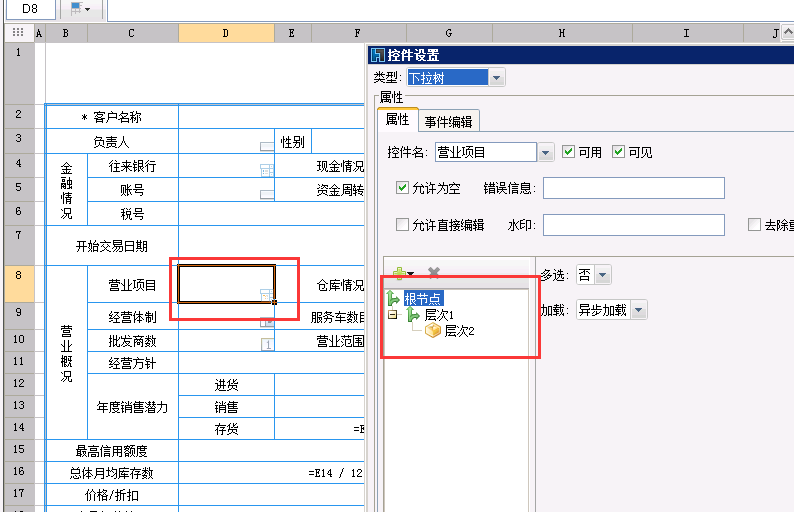794x512 pixels.
Task: Click the select-all grid corner icon
Action: (x=18, y=32)
